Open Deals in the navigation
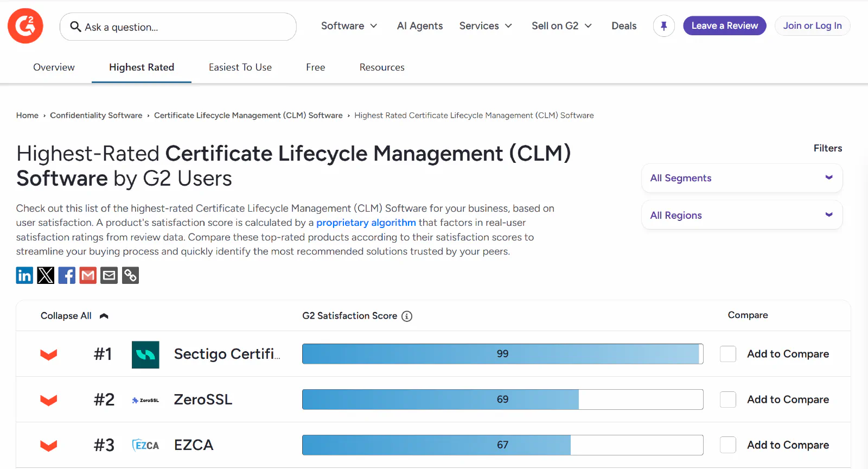Screen dimensions: 868x469 point(624,26)
